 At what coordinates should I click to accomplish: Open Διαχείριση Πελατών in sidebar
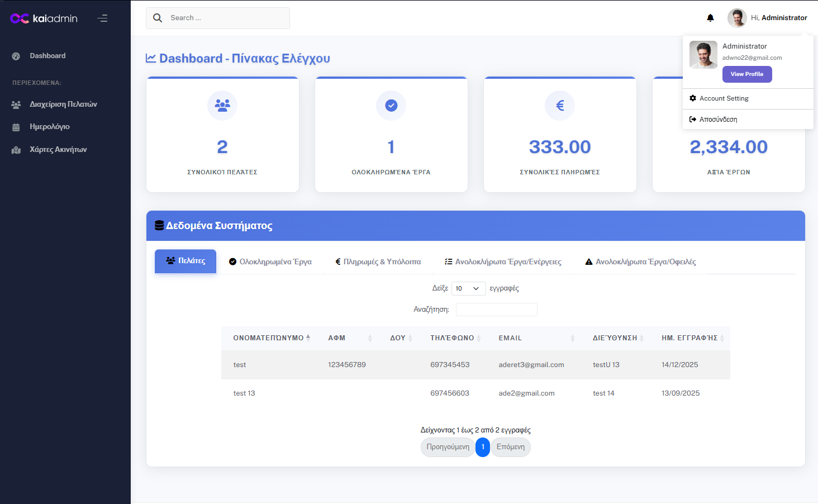[63, 104]
